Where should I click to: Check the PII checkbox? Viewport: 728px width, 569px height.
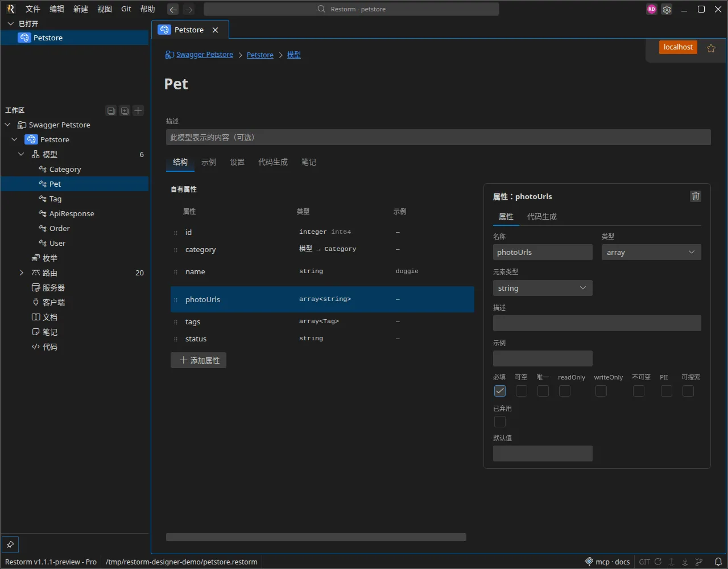point(666,391)
